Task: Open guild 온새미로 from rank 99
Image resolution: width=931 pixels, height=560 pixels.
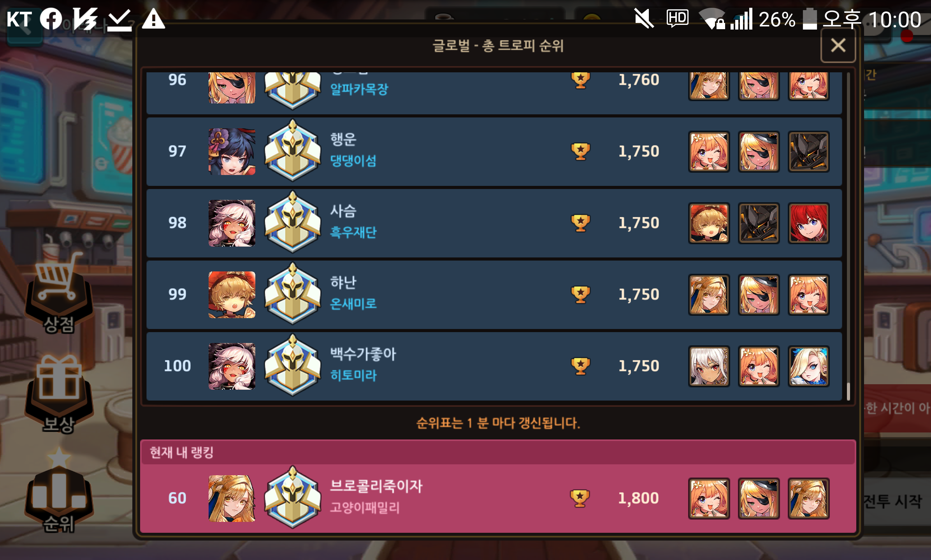Action: coord(353,304)
